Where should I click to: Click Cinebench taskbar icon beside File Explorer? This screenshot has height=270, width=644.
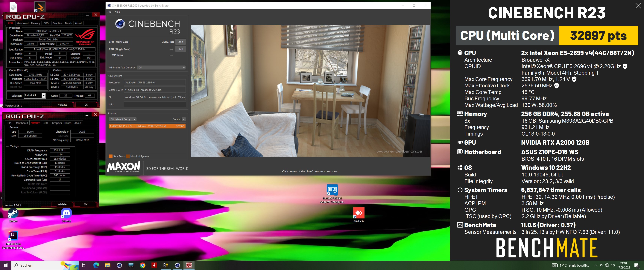(119, 265)
